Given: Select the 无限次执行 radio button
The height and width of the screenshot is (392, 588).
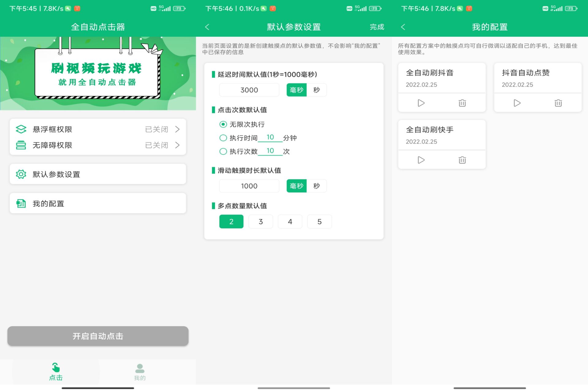Looking at the screenshot, I should coord(223,124).
